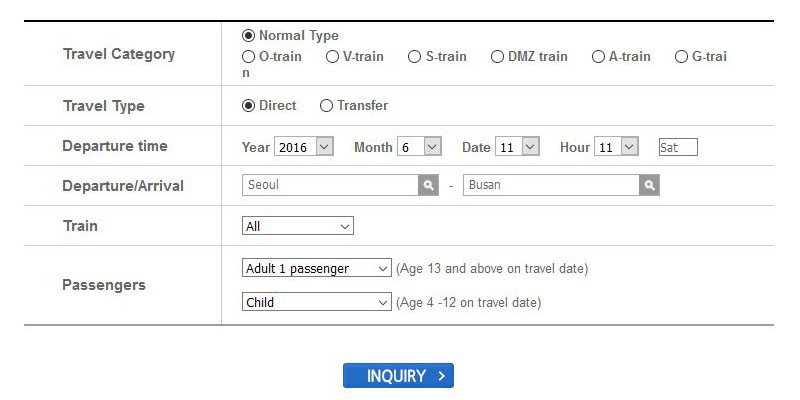
Task: Choose the A-train radio option
Action: pos(598,57)
